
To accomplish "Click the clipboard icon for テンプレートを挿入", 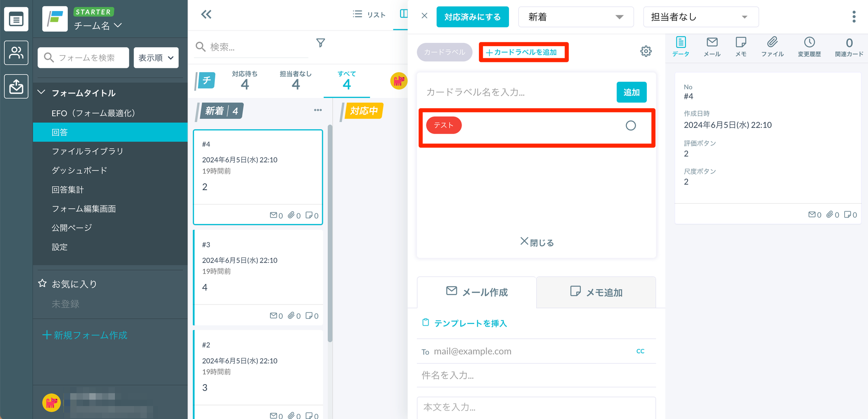I will click(x=426, y=323).
